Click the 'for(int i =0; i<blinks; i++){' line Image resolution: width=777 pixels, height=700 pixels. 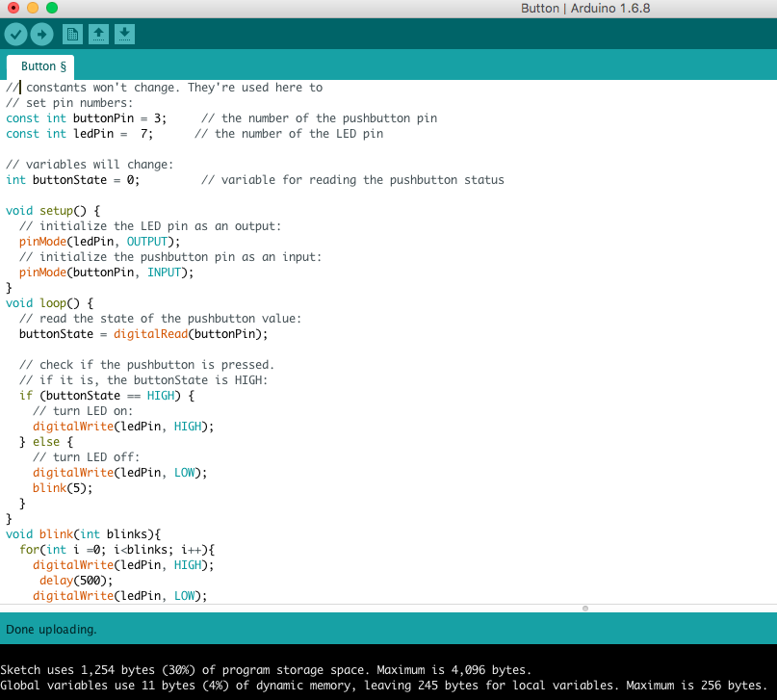coord(117,550)
